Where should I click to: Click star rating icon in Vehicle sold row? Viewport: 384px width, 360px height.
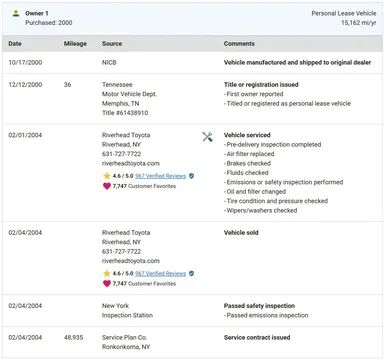pyautogui.click(x=107, y=273)
